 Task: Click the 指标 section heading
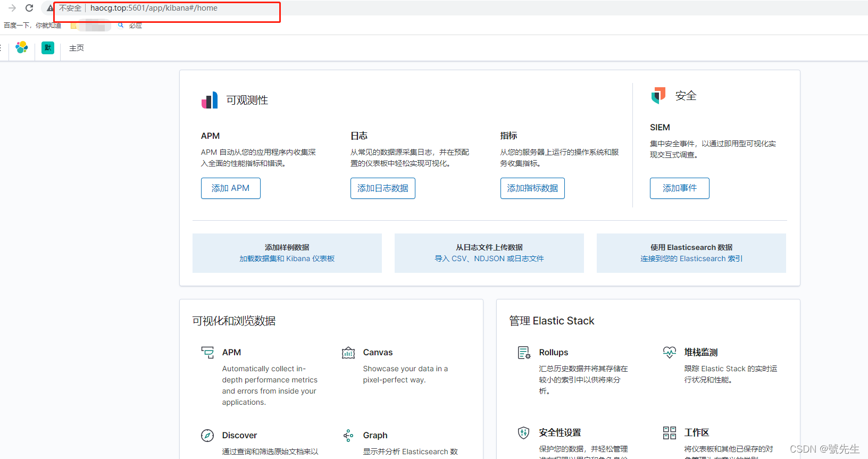(508, 136)
